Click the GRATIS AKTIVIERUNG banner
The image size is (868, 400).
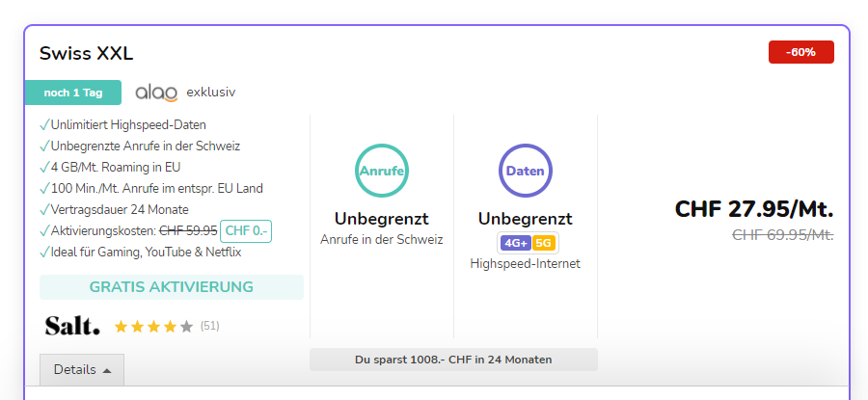[x=172, y=287]
